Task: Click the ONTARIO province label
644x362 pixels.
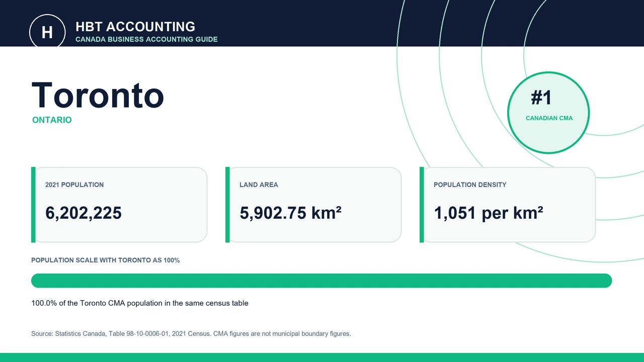Action: pyautogui.click(x=52, y=120)
